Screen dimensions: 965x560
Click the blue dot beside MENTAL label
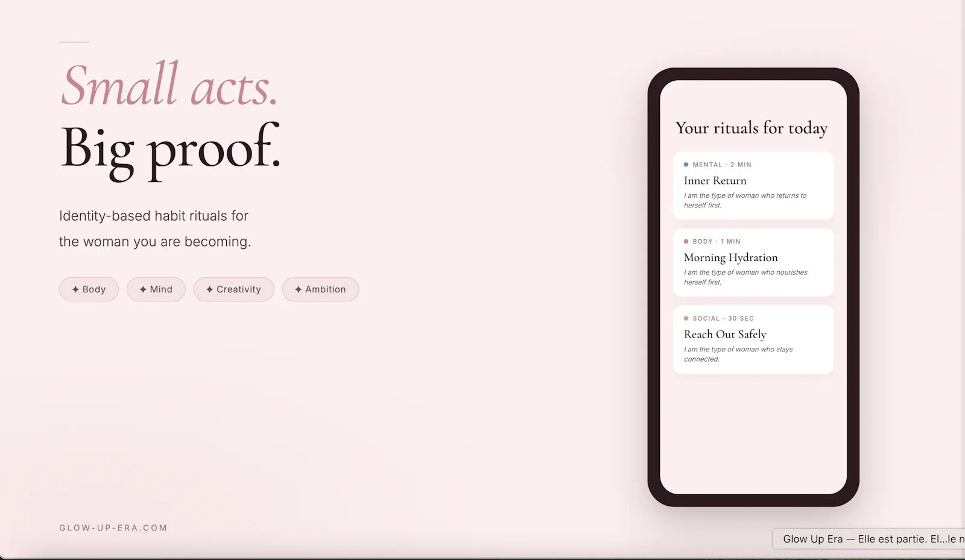point(686,165)
